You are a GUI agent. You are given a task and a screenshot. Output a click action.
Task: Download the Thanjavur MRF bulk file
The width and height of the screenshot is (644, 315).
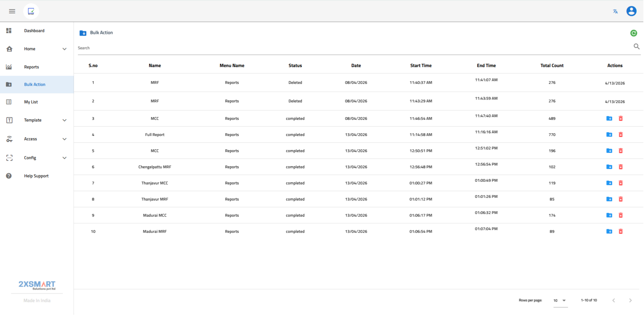[609, 199]
